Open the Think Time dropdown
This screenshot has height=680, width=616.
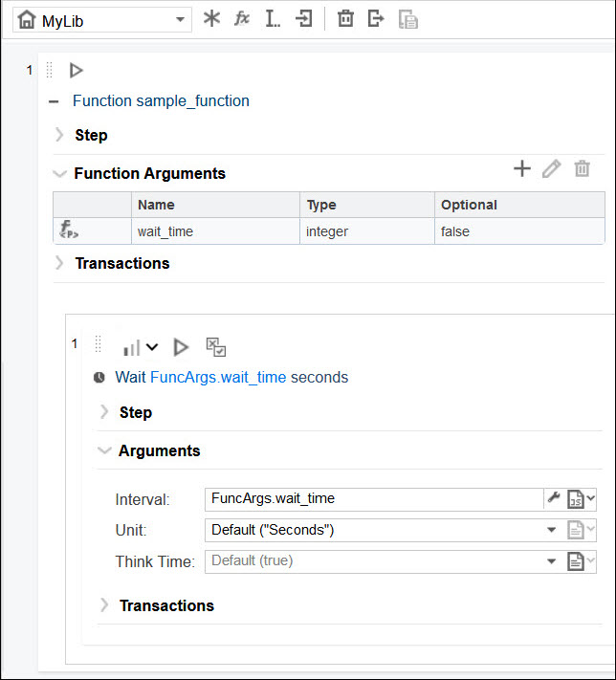(551, 561)
